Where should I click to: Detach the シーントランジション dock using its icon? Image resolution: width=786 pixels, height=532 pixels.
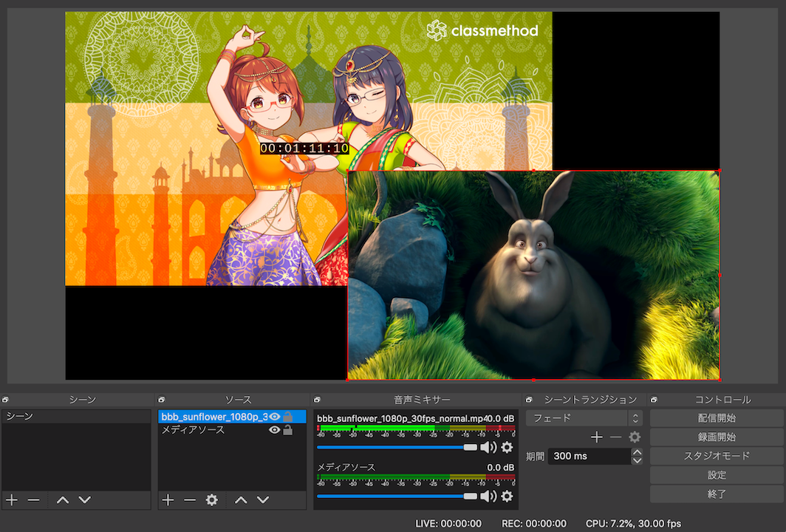pyautogui.click(x=529, y=400)
